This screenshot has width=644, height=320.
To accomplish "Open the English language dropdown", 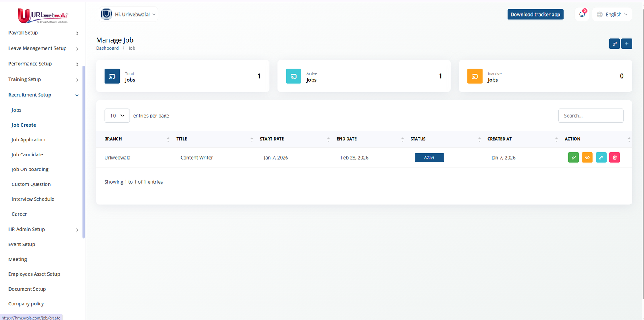I will click(x=612, y=15).
